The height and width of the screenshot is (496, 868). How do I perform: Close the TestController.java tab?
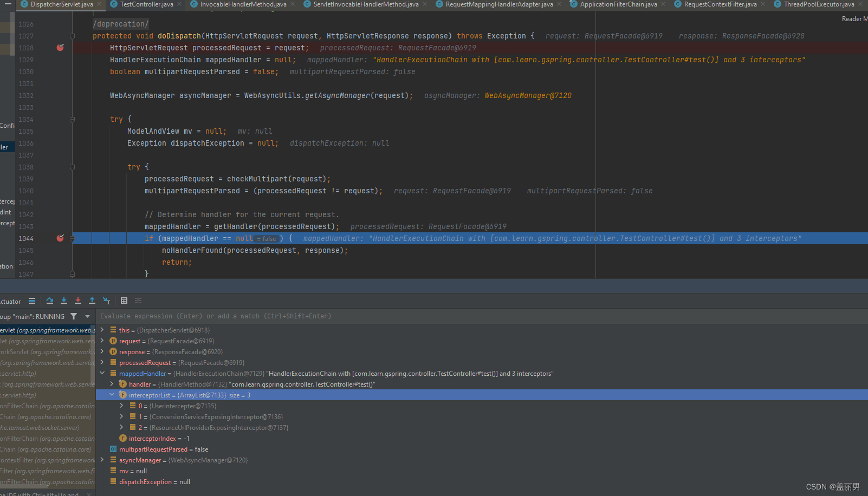180,4
